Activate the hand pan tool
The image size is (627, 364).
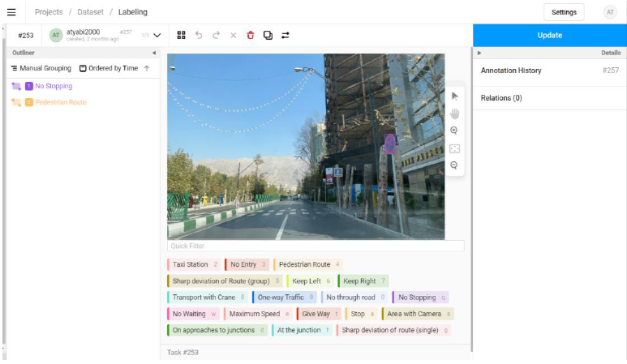pyautogui.click(x=454, y=113)
